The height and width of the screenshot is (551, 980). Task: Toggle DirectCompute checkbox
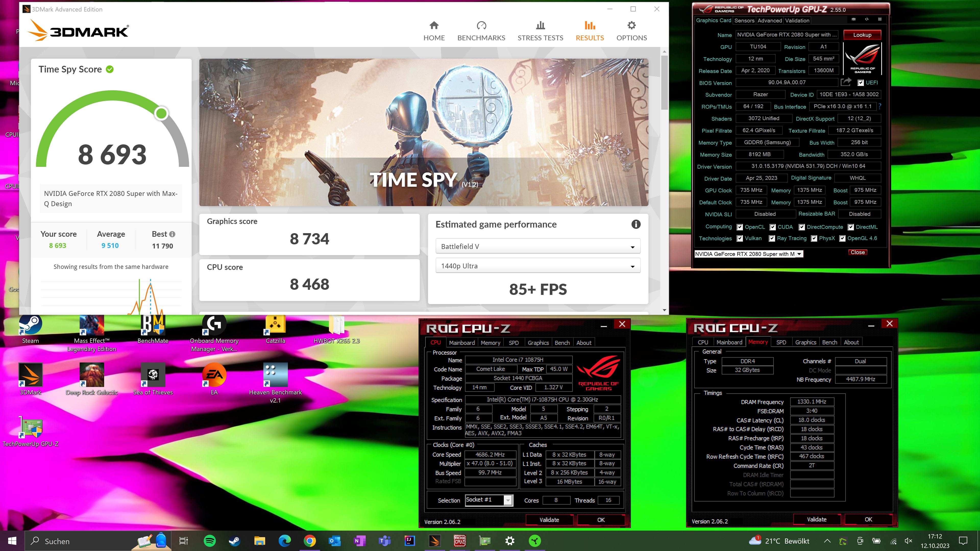click(x=802, y=227)
